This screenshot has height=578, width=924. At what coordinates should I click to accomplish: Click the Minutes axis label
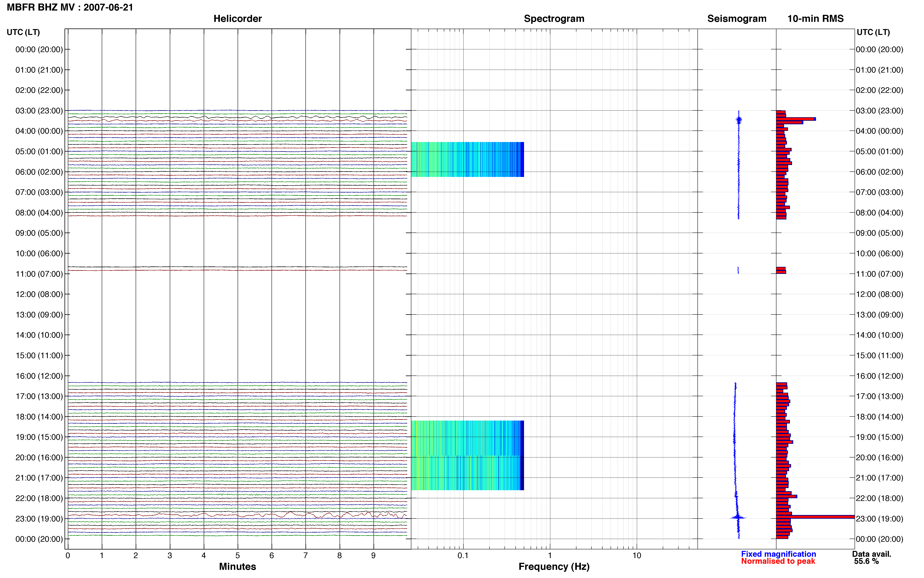[x=237, y=566]
